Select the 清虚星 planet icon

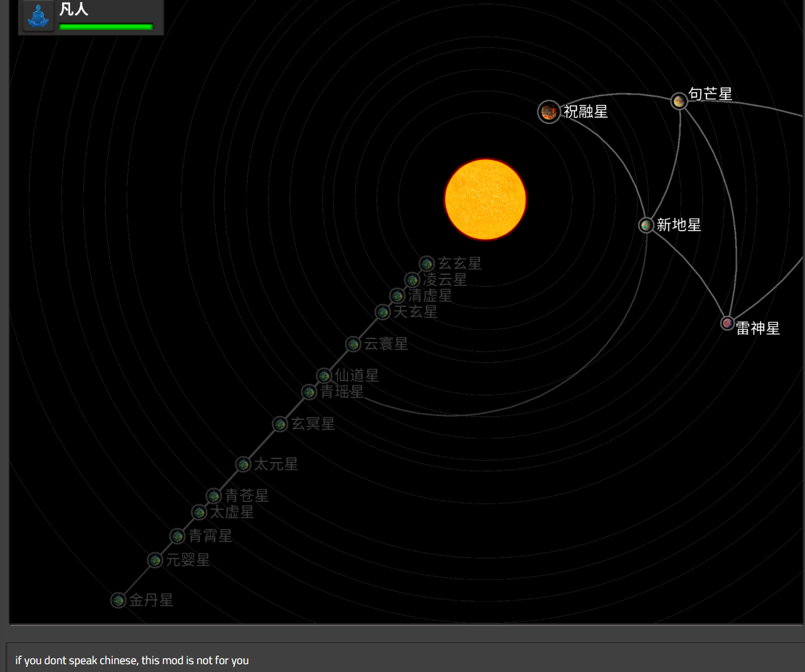pyautogui.click(x=397, y=296)
